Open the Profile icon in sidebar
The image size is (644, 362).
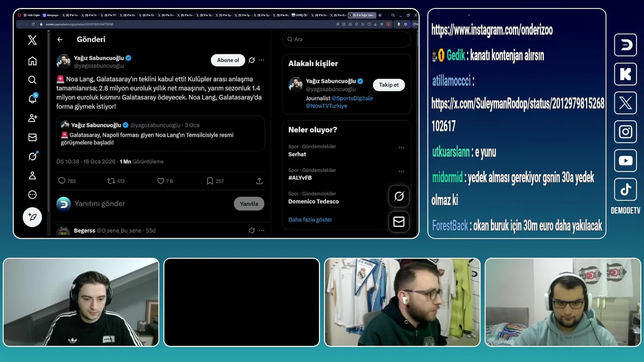(x=32, y=175)
